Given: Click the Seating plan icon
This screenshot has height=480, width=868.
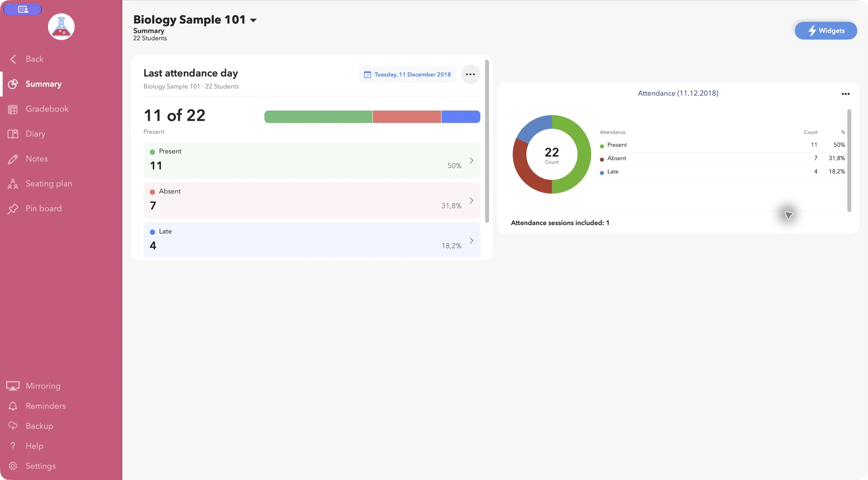Looking at the screenshot, I should click(x=13, y=184).
